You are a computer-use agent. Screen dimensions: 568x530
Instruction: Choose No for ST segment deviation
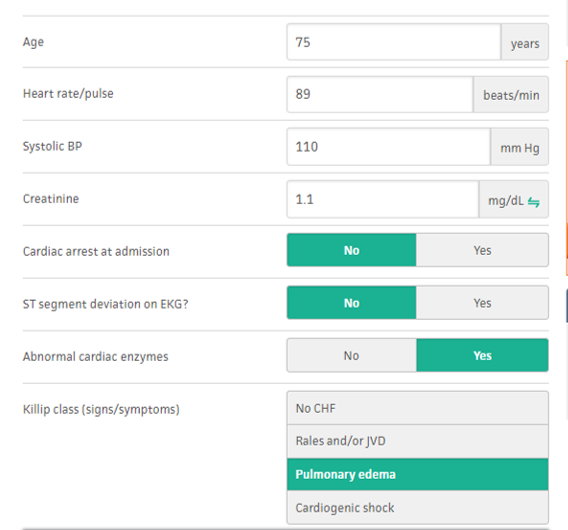(351, 303)
